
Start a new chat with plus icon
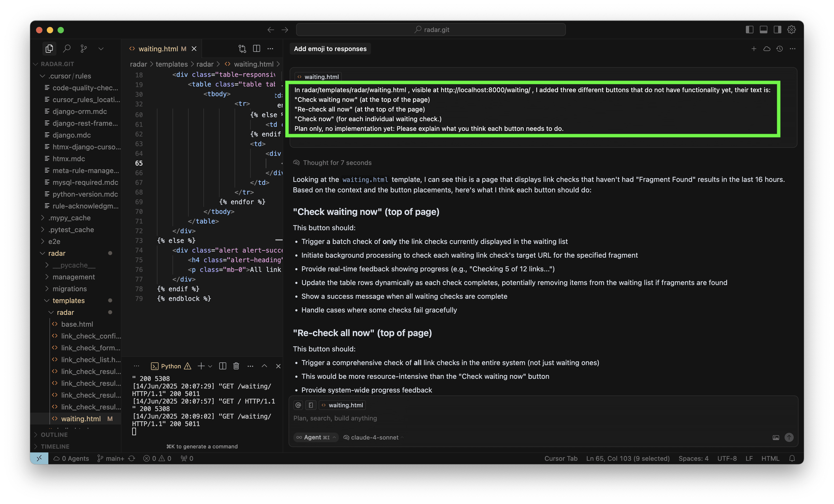[x=753, y=49]
